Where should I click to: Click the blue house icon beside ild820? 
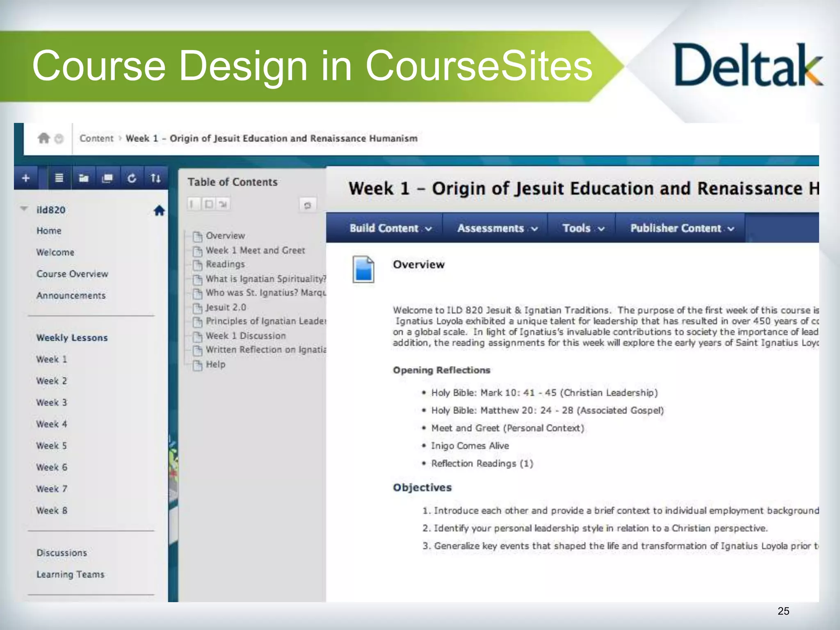pos(159,210)
